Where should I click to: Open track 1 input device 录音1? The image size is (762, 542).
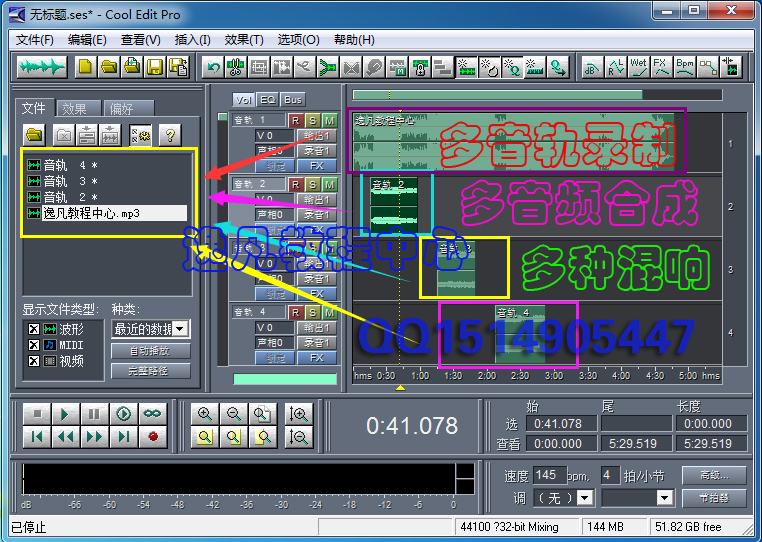pos(317,151)
